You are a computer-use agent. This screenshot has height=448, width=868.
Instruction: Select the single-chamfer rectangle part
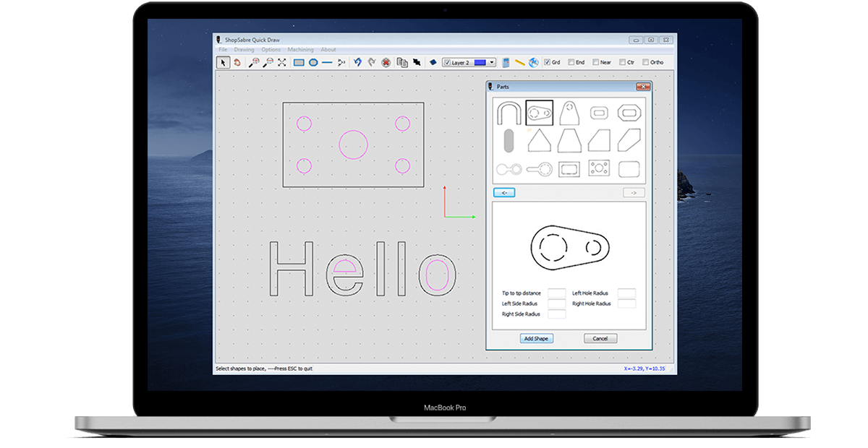click(600, 140)
